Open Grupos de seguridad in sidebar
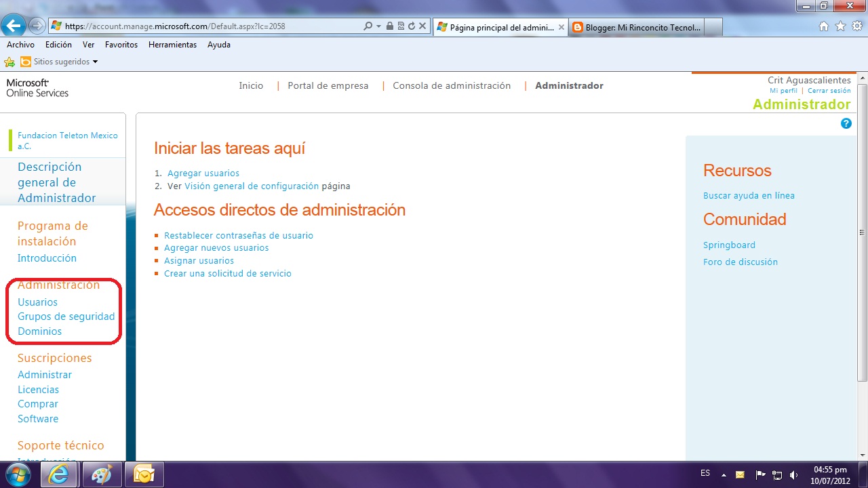 pyautogui.click(x=66, y=317)
